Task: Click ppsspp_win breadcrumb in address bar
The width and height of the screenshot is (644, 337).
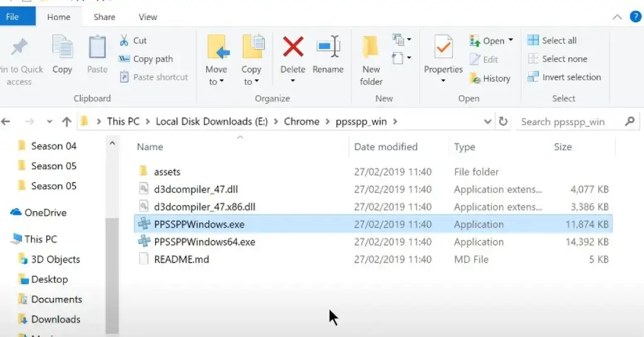Action: [x=361, y=121]
